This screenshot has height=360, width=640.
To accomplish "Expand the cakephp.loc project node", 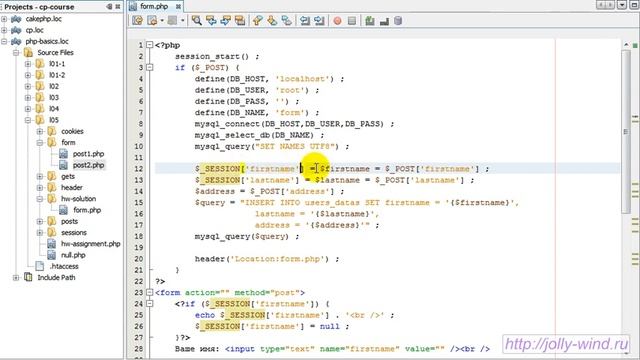I will [4, 19].
